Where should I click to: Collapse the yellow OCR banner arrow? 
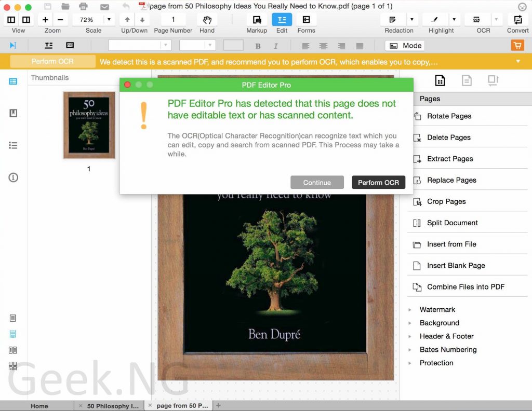518,61
